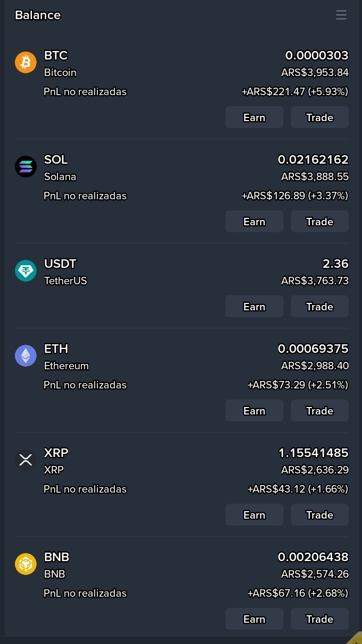Click the Ethereum coin icon
This screenshot has height=644, width=362.
26,356
